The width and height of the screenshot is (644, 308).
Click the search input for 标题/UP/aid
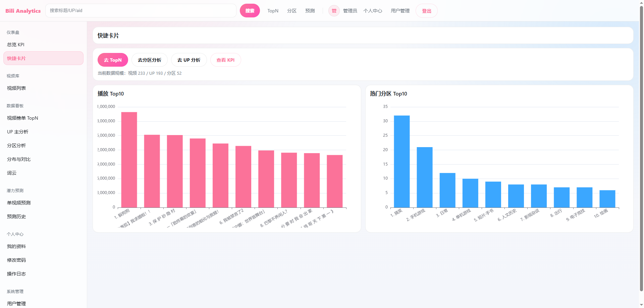(141, 11)
